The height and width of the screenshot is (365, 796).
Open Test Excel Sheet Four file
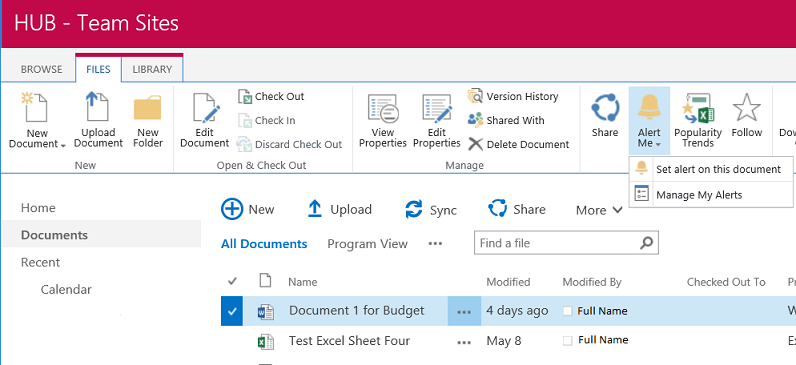pos(349,341)
